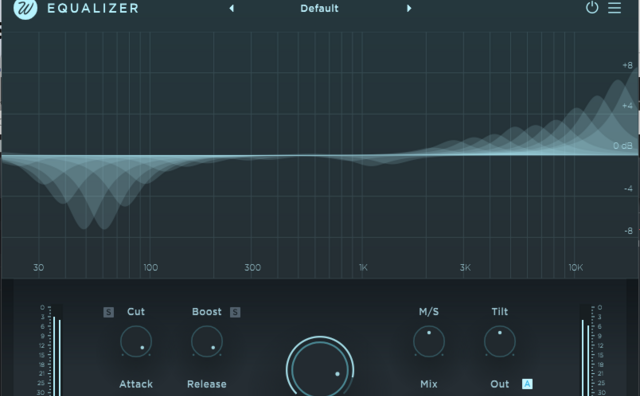Click the -8 dB scale label
Screen dimensions: 640x396
point(628,231)
